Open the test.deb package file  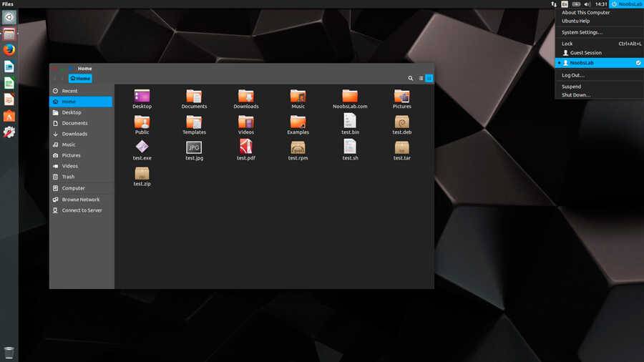[401, 122]
